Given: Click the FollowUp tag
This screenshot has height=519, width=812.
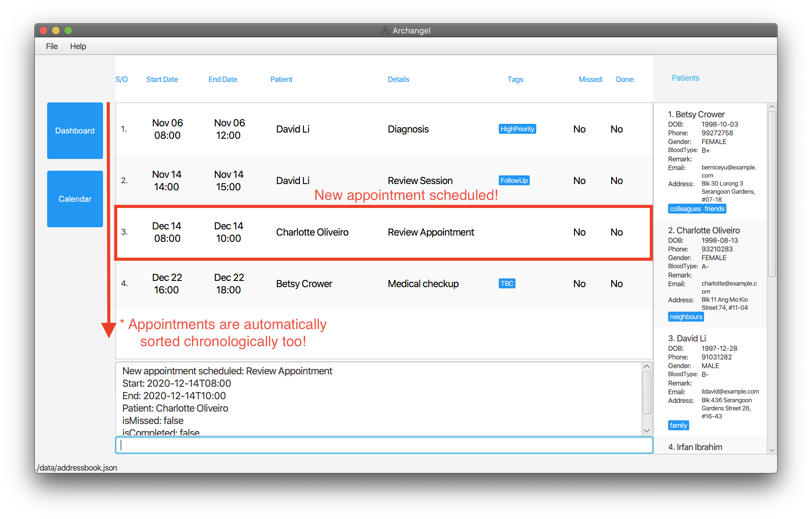Looking at the screenshot, I should coord(514,181).
